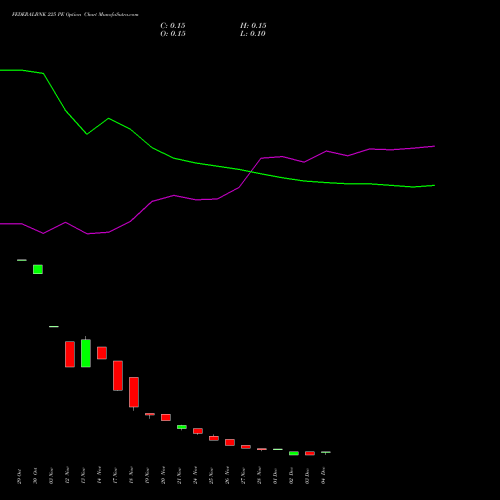
Task: Click the FEDERALBNK 225 PE chart title
Action: click(75, 14)
